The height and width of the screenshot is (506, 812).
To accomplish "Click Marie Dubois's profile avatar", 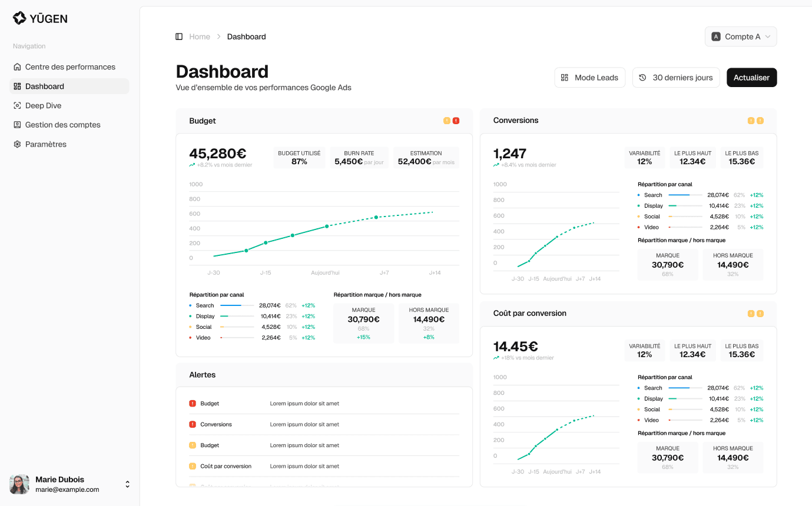I will tap(19, 484).
